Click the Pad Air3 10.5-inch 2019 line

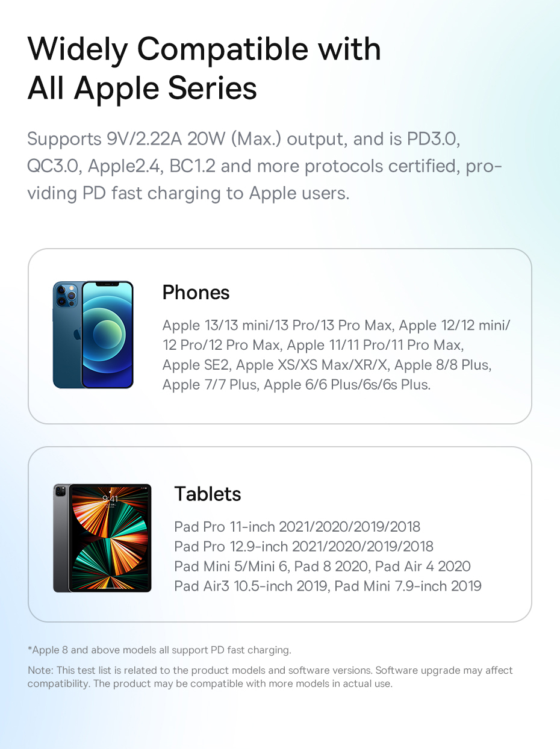(328, 586)
